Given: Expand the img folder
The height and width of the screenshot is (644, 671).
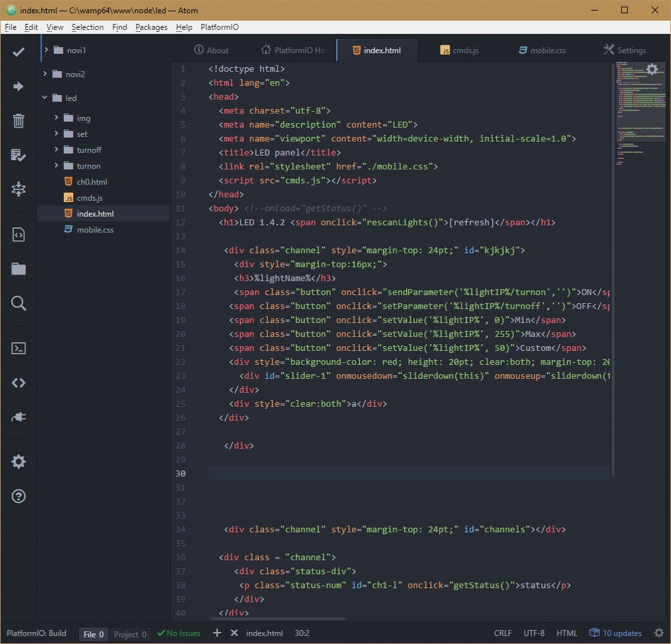Looking at the screenshot, I should [x=56, y=118].
